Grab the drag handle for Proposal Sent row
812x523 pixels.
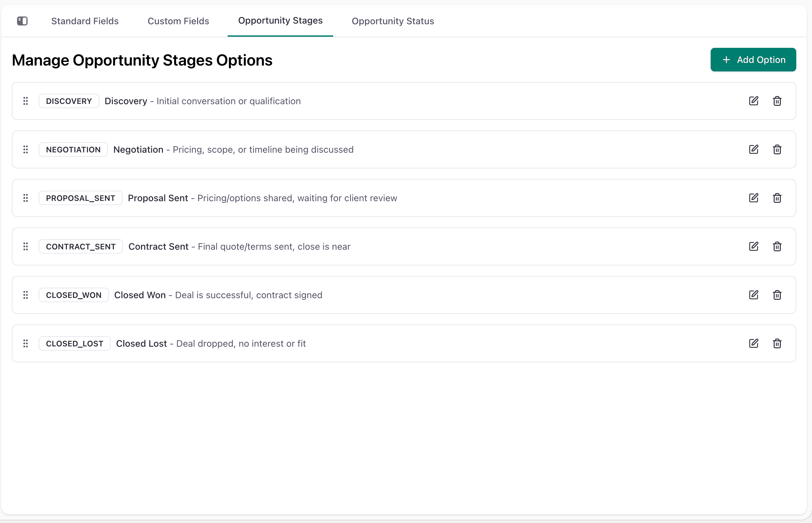26,198
